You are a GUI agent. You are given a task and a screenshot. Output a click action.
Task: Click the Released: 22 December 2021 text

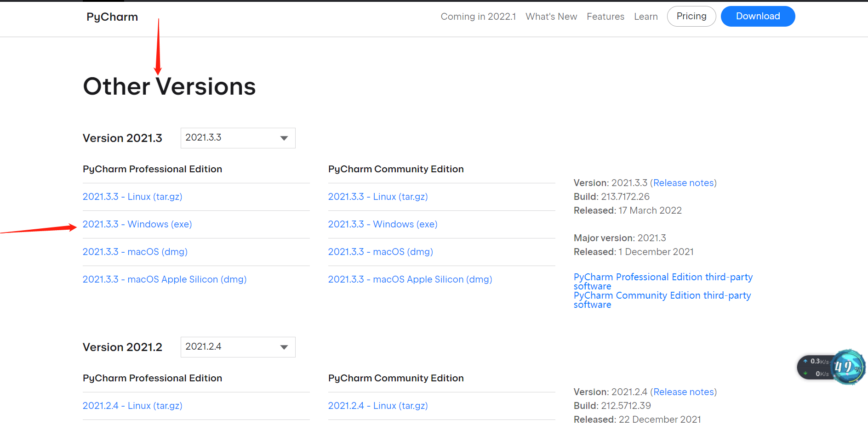637,419
